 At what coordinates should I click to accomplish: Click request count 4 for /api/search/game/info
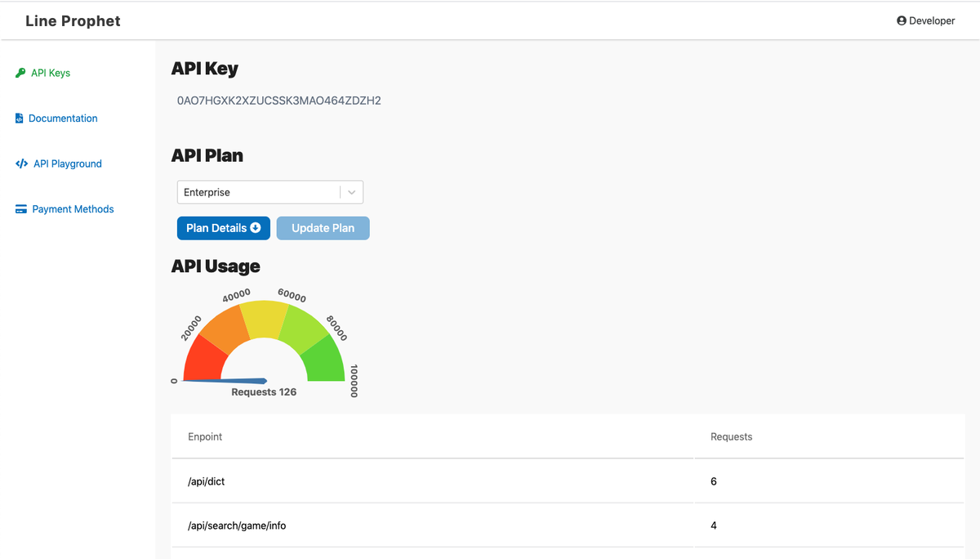714,525
